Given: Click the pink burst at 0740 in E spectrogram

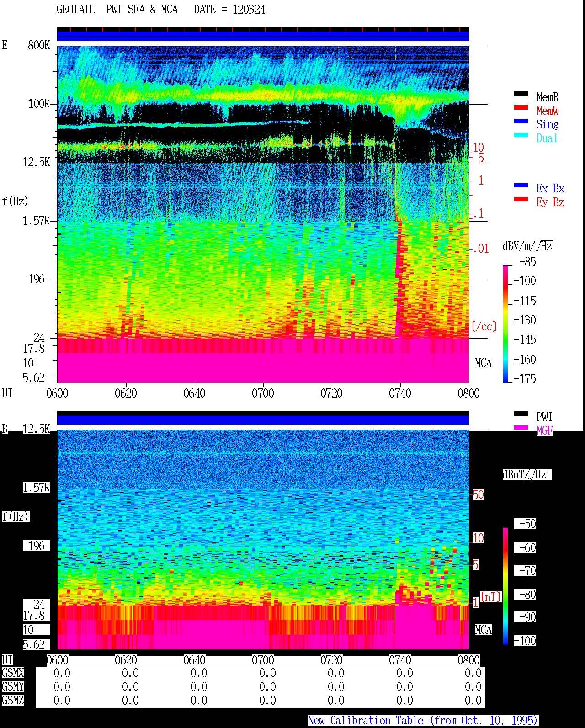Looking at the screenshot, I should (x=400, y=279).
